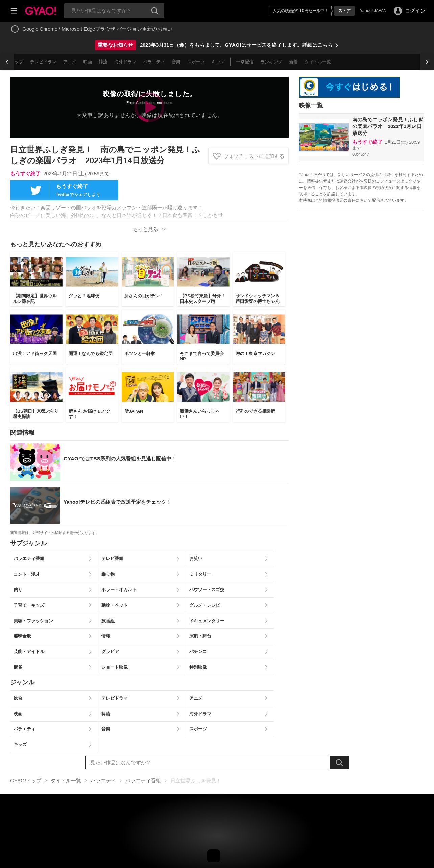Click タイトル一覧 breadcrumb

(x=66, y=781)
